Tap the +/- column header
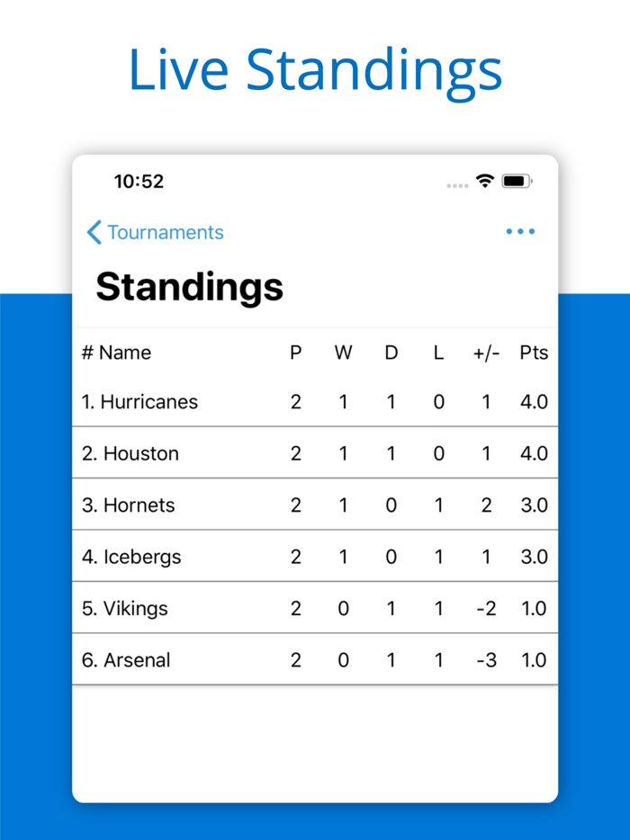This screenshot has height=840, width=630. pyautogui.click(x=486, y=353)
